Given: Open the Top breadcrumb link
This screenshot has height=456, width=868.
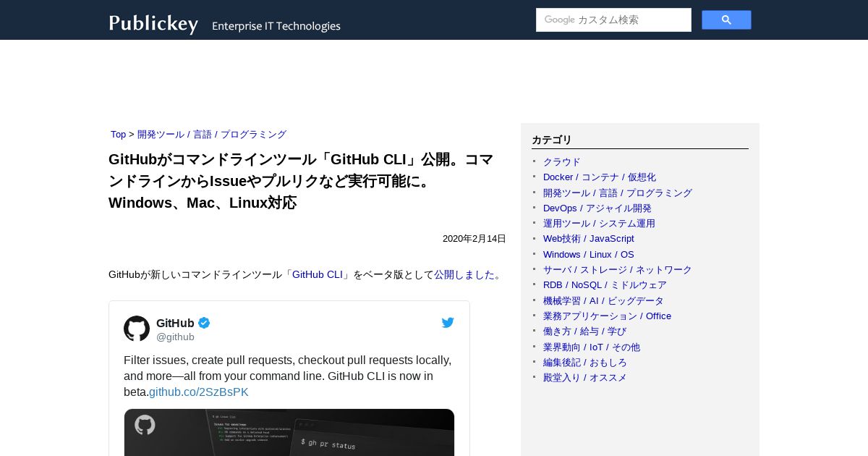Looking at the screenshot, I should click(x=118, y=135).
